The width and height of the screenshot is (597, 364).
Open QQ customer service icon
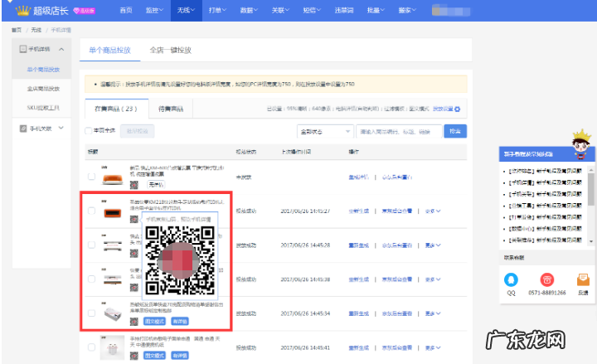point(511,280)
